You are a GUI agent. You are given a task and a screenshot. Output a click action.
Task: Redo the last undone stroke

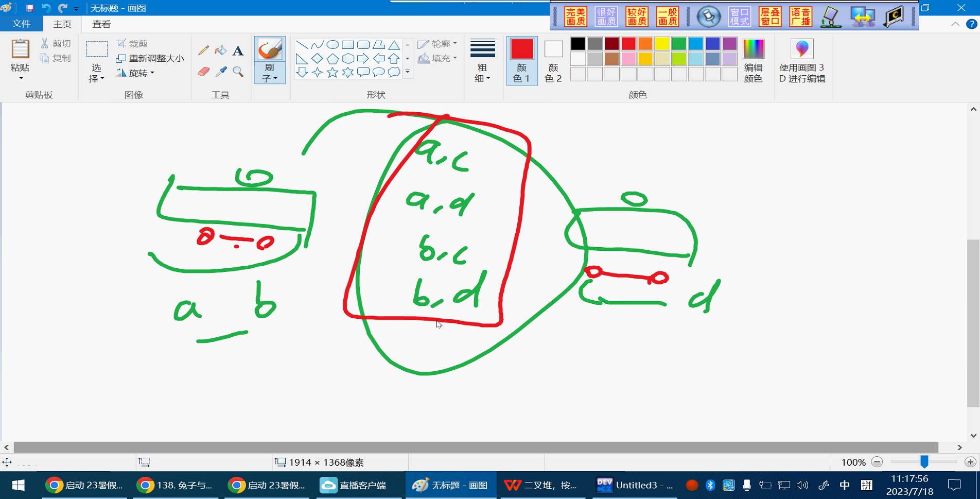(63, 8)
